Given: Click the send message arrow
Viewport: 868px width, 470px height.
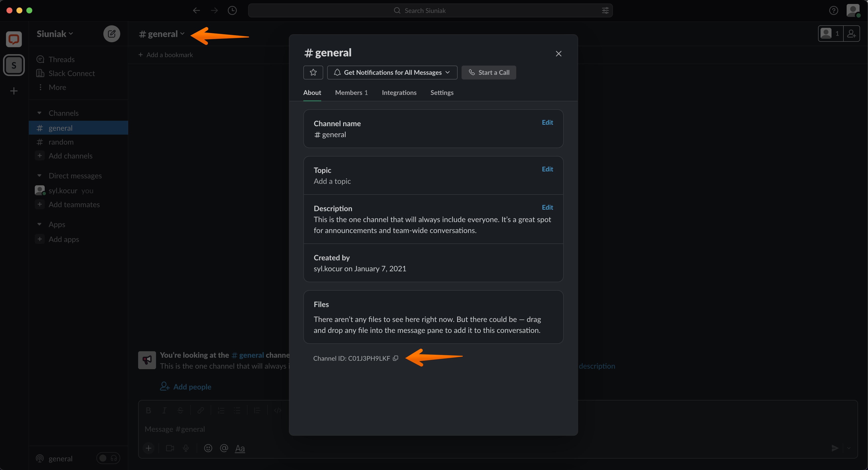Looking at the screenshot, I should (835, 448).
